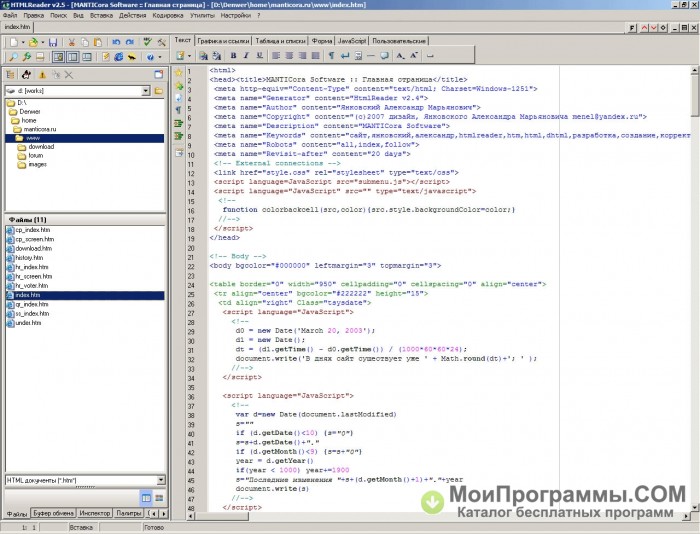Click the yellow star bookmark icon in gutter
This screenshot has width=700, height=534.
179,72
